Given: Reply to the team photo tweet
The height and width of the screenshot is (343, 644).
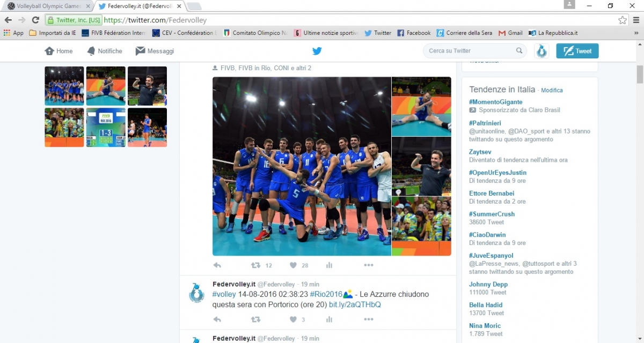Looking at the screenshot, I should point(217,265).
